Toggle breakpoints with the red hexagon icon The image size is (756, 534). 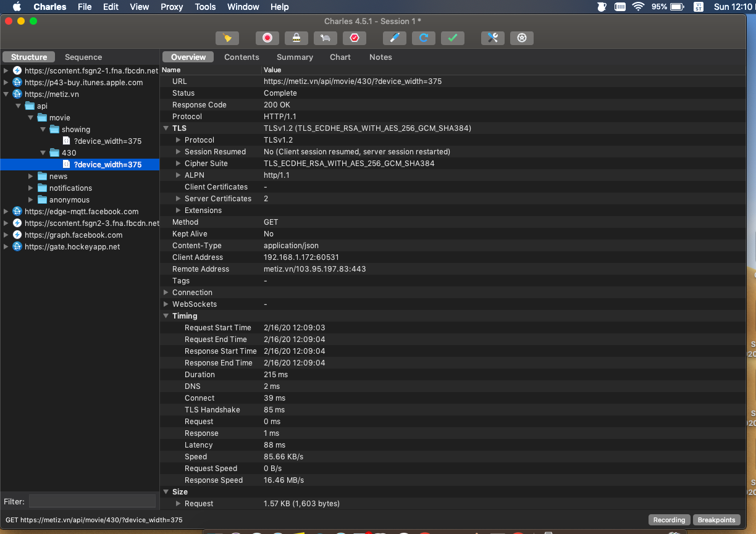[355, 38]
